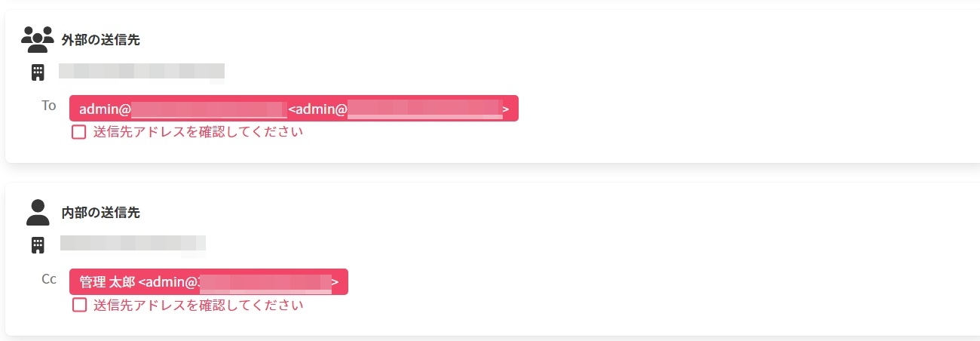
Task: Click the single-person internal recipients icon
Action: (38, 213)
